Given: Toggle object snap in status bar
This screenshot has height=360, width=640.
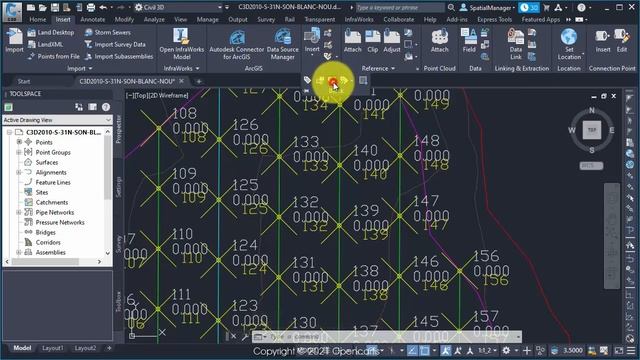Looking at the screenshot, I should [424, 351].
